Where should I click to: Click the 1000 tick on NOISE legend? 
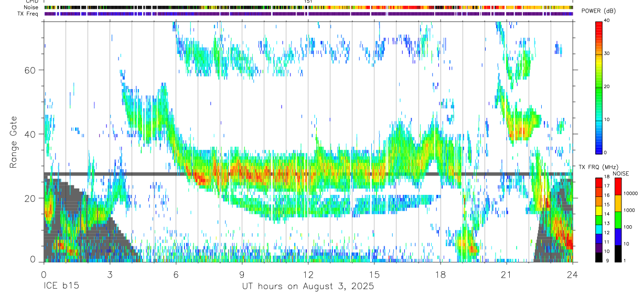pos(629,210)
